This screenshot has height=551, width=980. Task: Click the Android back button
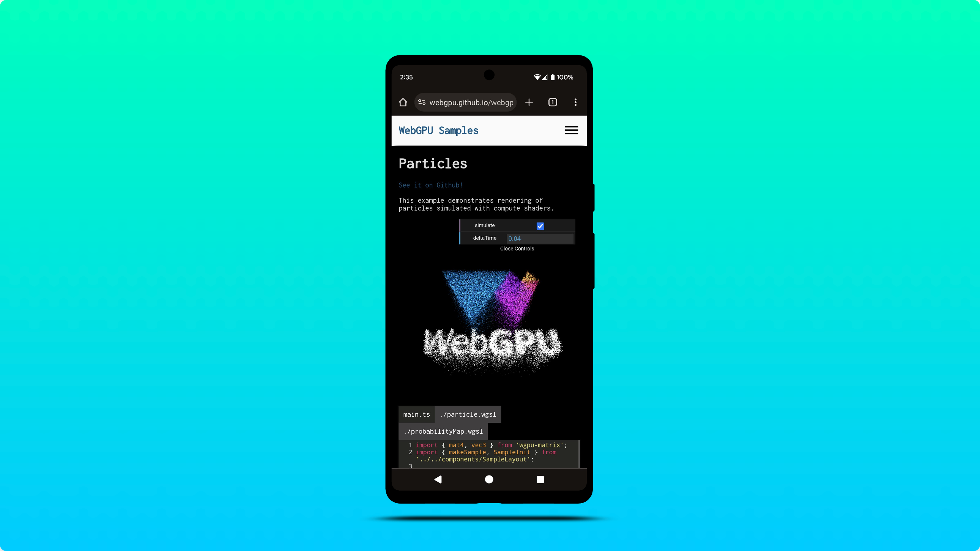coord(438,479)
